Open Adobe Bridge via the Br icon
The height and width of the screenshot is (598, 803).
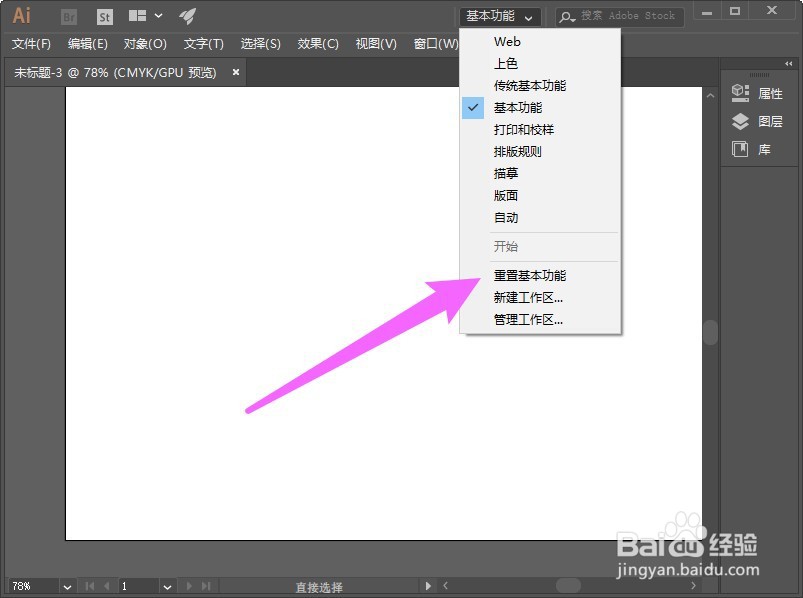[x=68, y=16]
